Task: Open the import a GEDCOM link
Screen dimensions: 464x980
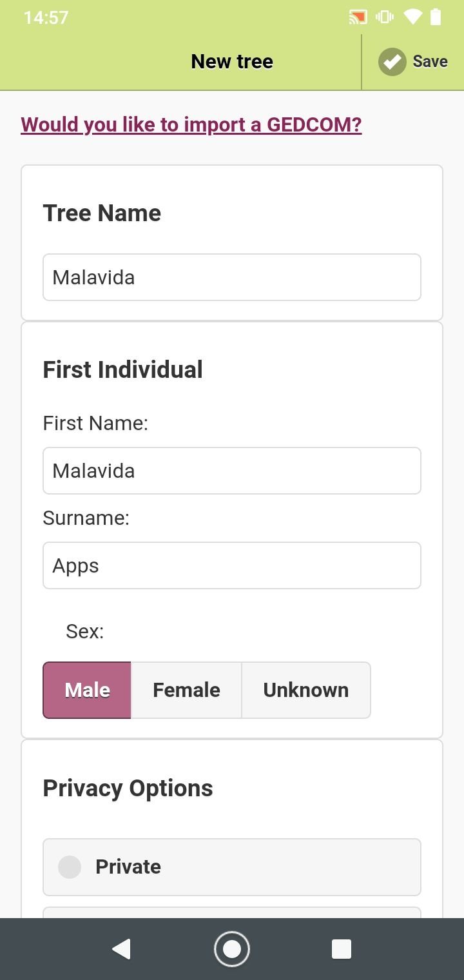Action: (x=191, y=124)
